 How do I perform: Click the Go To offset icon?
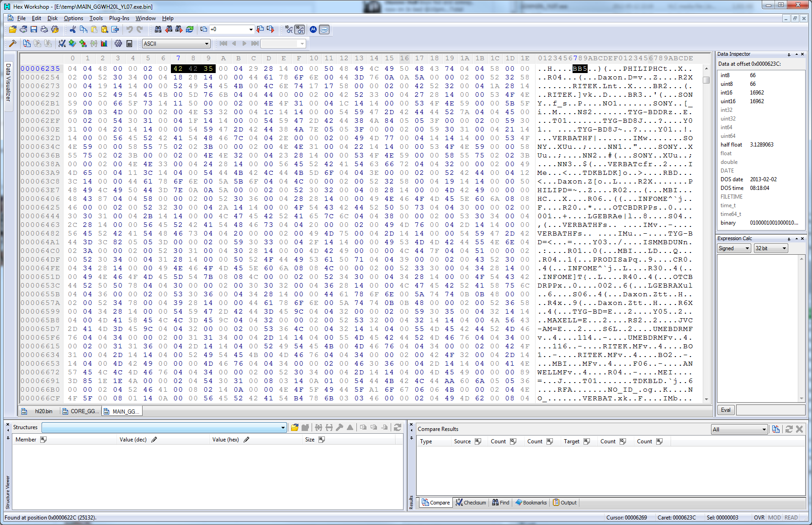(x=204, y=29)
